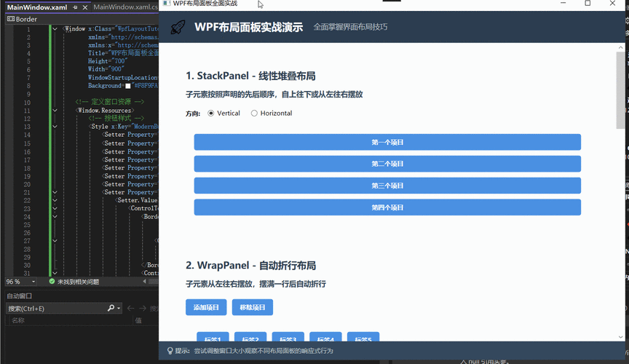Click the 第四个项目 button
629x364 pixels.
[x=387, y=207]
